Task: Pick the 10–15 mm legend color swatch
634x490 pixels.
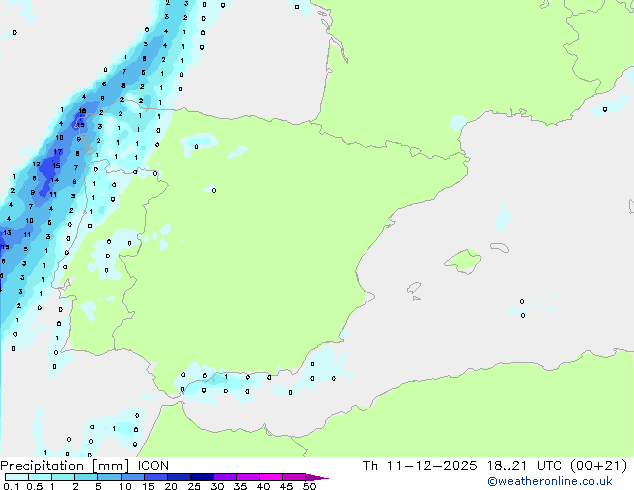Action: click(x=132, y=477)
